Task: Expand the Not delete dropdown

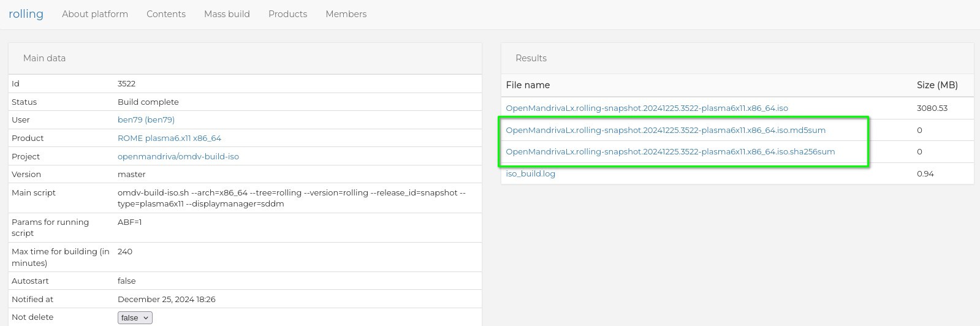Action: (x=135, y=317)
